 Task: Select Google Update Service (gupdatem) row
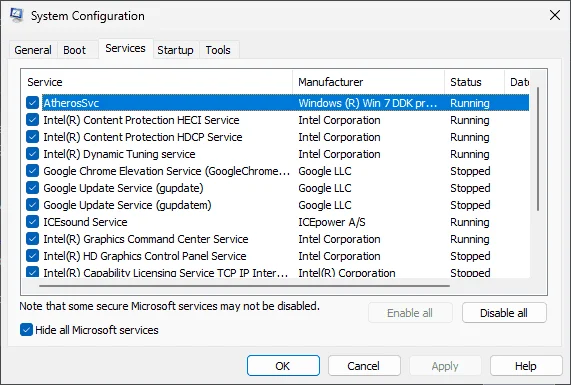pos(277,205)
